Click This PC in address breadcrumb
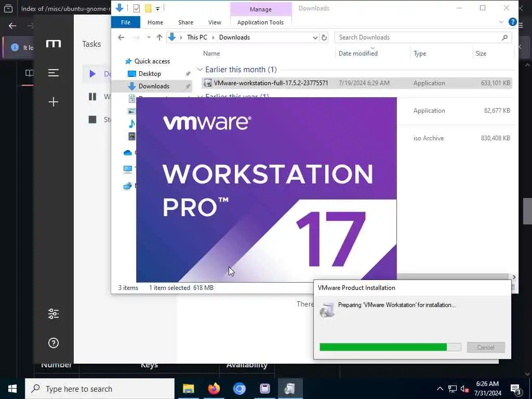532x399 pixels. 197,37
